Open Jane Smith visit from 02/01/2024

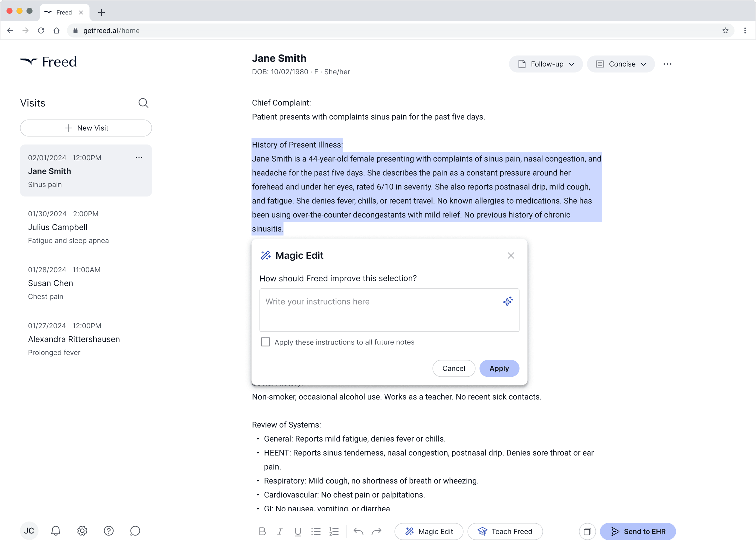click(x=86, y=170)
